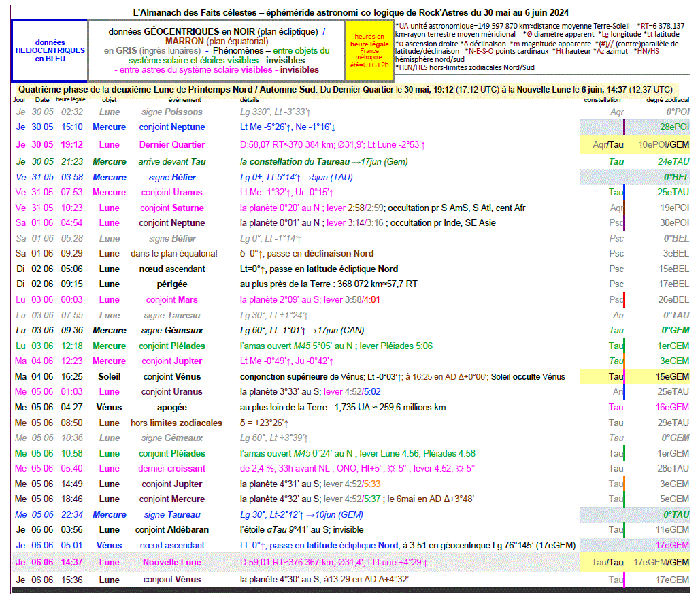The width and height of the screenshot is (700, 594).
Task: Click the "21:23" time cell
Action: pos(72,161)
